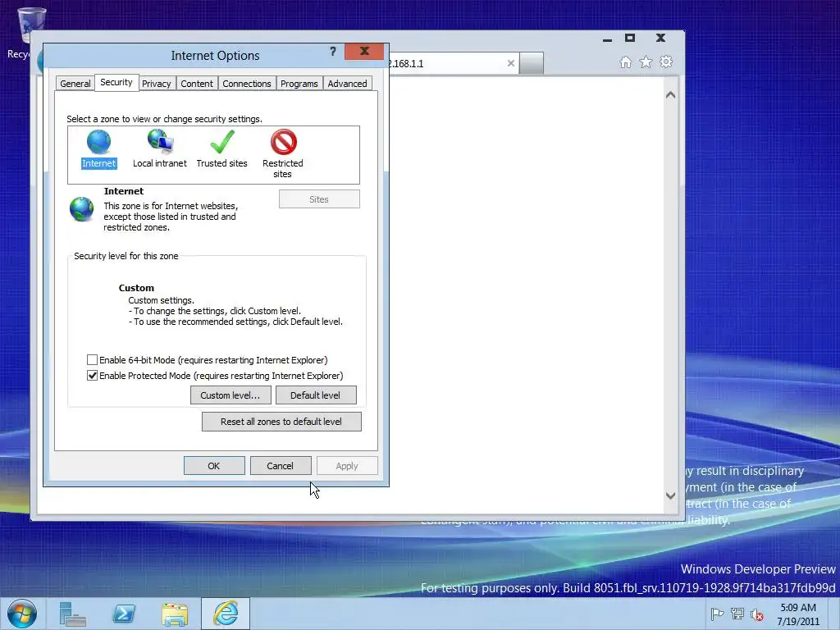Open the Tools gear icon
This screenshot has width=840, height=630.
(666, 62)
